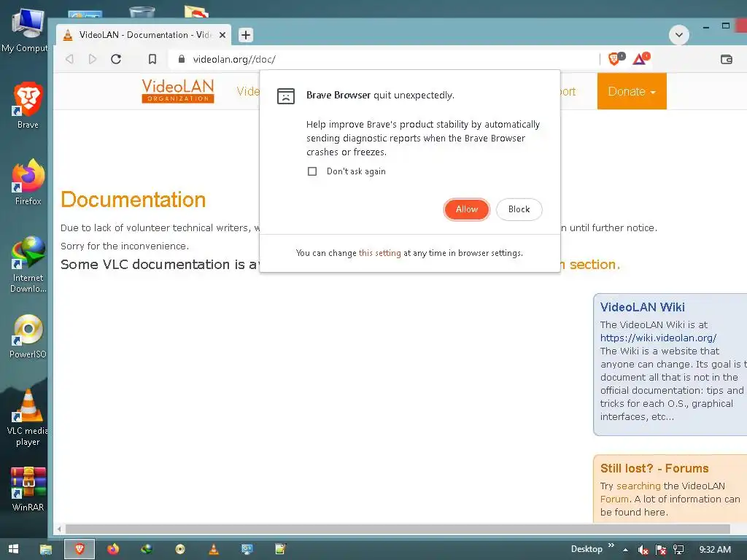Launch VLC from the taskbar
The width and height of the screenshot is (747, 560).
pos(214,549)
